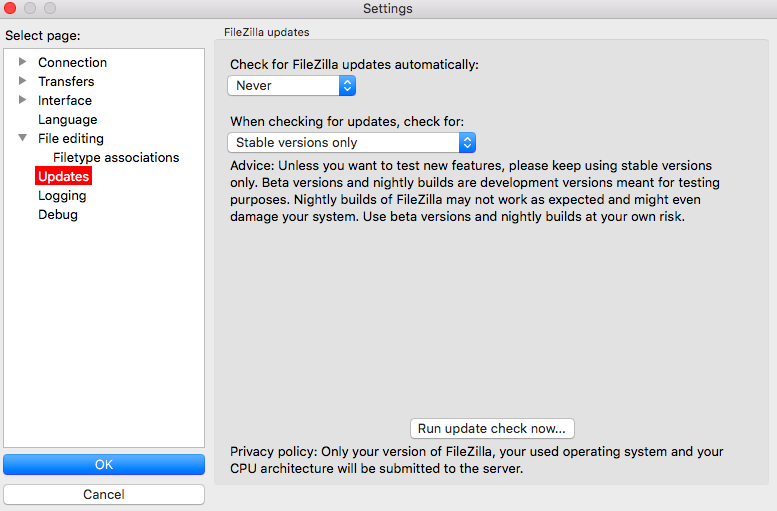Expand the Transfers disclosure triangle
Viewport: 777px width, 511px height.
tap(22, 81)
